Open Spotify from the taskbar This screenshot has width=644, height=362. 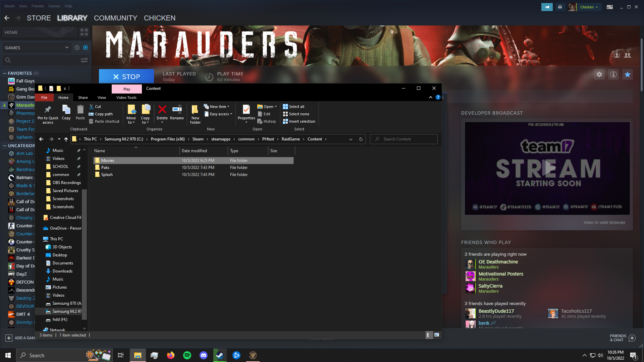pos(187,355)
